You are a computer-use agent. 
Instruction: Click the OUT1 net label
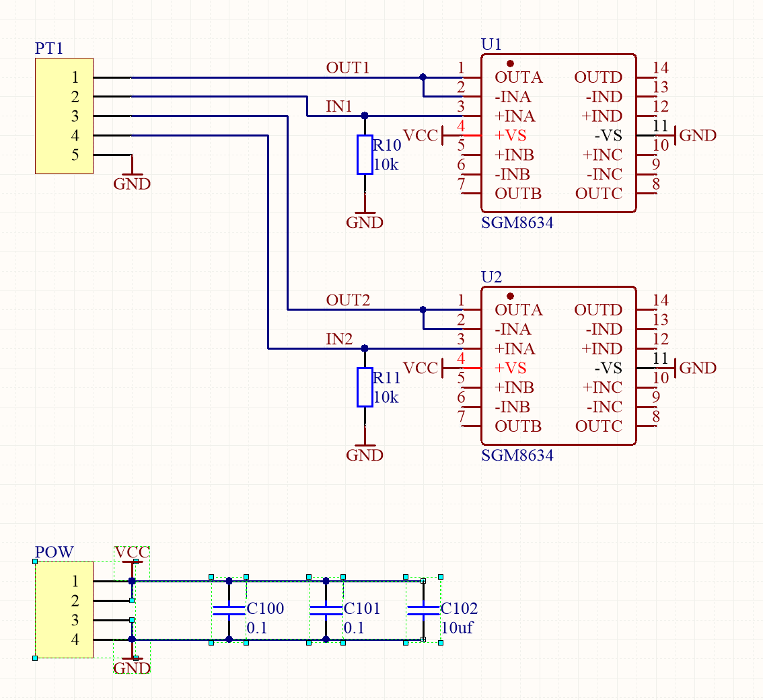click(x=348, y=68)
